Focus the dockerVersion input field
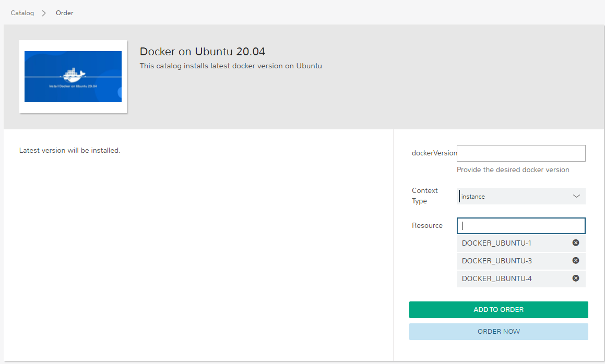Viewport: 605px width, 364px height. coord(521,153)
